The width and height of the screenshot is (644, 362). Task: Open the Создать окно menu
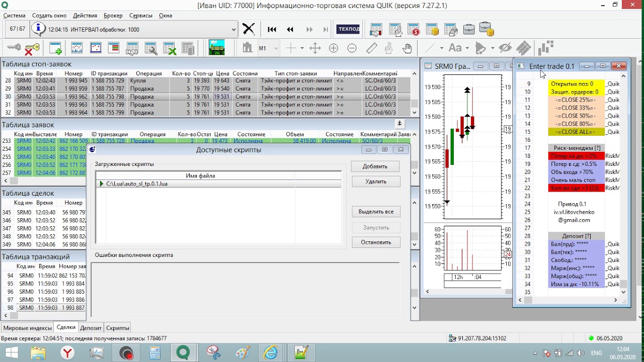point(49,16)
